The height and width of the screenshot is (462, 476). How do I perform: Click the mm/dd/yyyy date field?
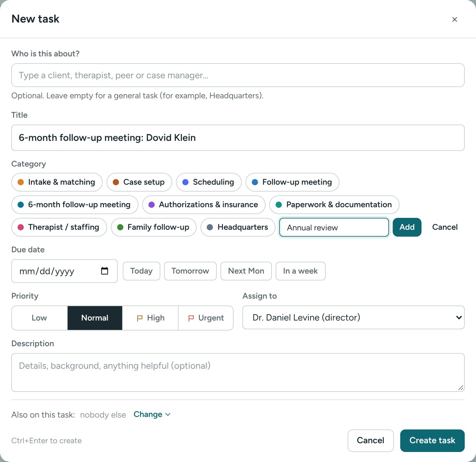[x=65, y=271]
